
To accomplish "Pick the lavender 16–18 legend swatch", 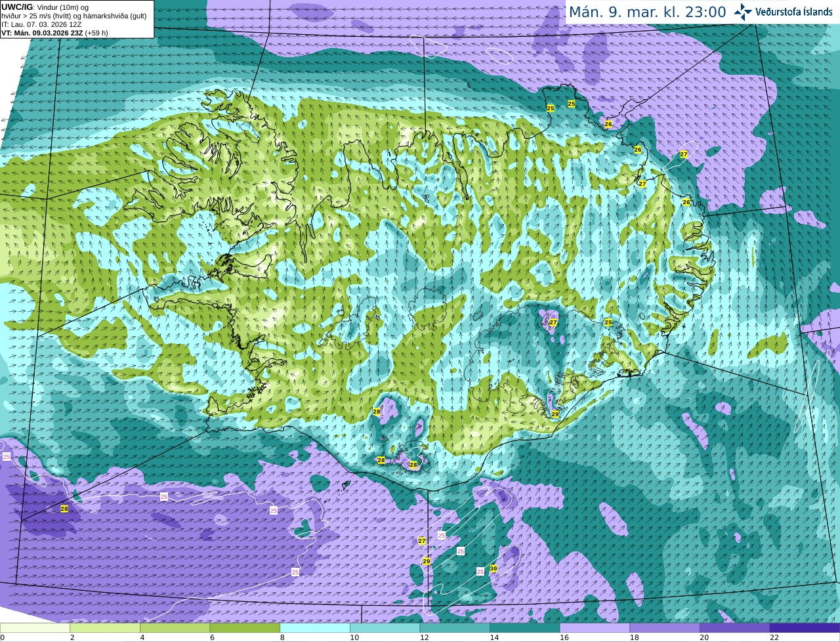I will (x=595, y=628).
